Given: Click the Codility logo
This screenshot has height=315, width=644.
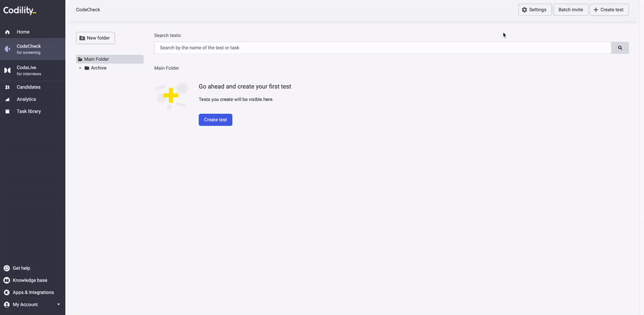Looking at the screenshot, I should [19, 11].
